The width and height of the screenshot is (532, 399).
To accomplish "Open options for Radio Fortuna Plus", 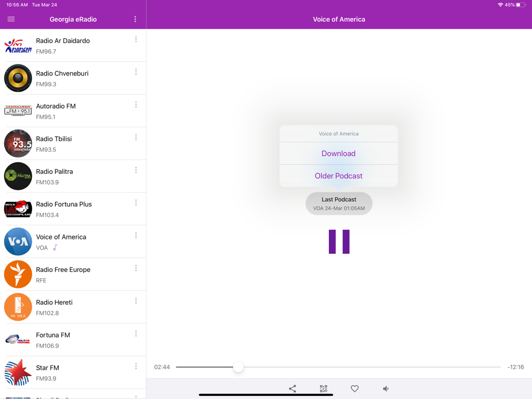I will tap(136, 203).
